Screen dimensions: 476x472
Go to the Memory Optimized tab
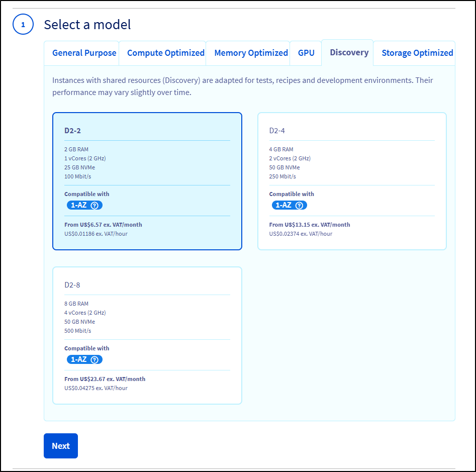tap(251, 53)
